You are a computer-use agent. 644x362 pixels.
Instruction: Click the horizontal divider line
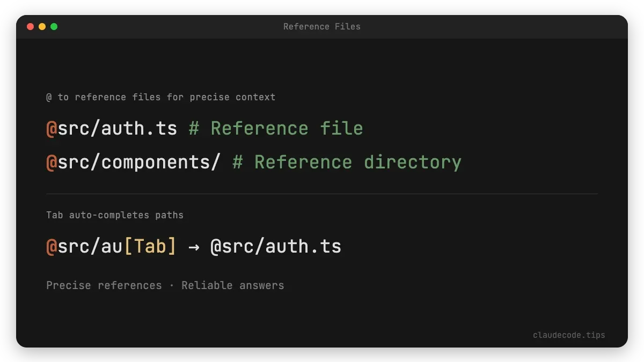pyautogui.click(x=322, y=194)
